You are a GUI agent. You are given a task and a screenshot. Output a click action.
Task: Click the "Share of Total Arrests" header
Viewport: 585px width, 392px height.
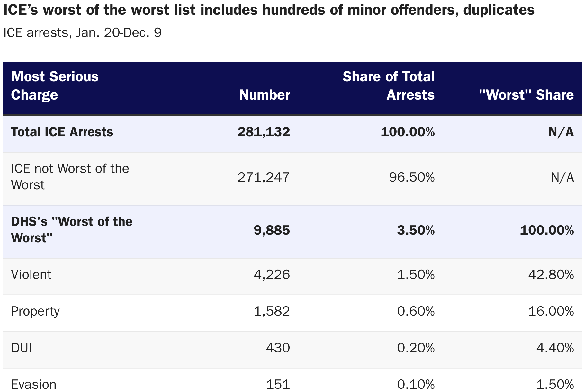tap(388, 85)
